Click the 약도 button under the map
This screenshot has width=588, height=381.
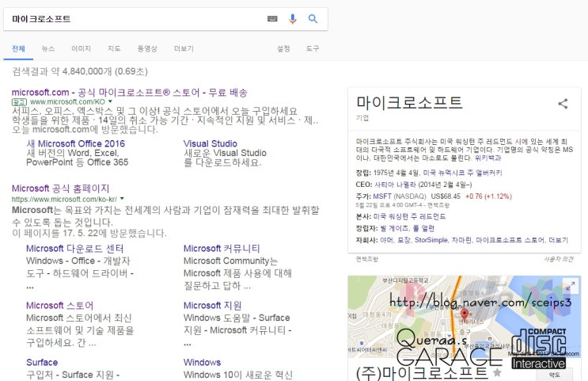click(555, 374)
